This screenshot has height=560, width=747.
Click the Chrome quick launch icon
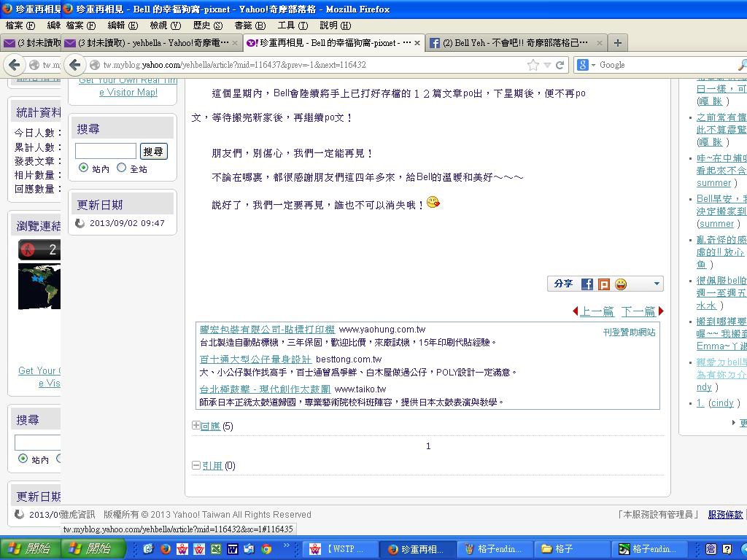[266, 549]
